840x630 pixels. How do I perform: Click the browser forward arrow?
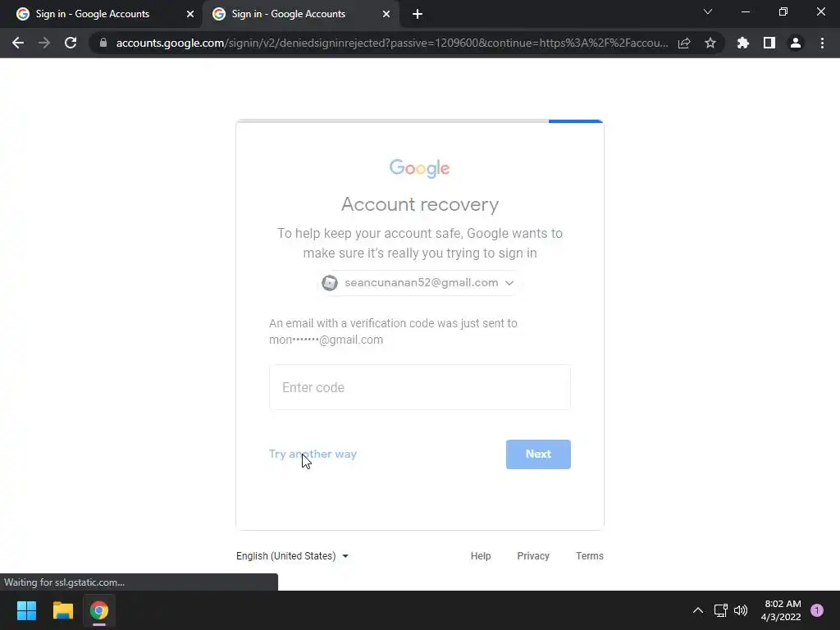tap(44, 43)
